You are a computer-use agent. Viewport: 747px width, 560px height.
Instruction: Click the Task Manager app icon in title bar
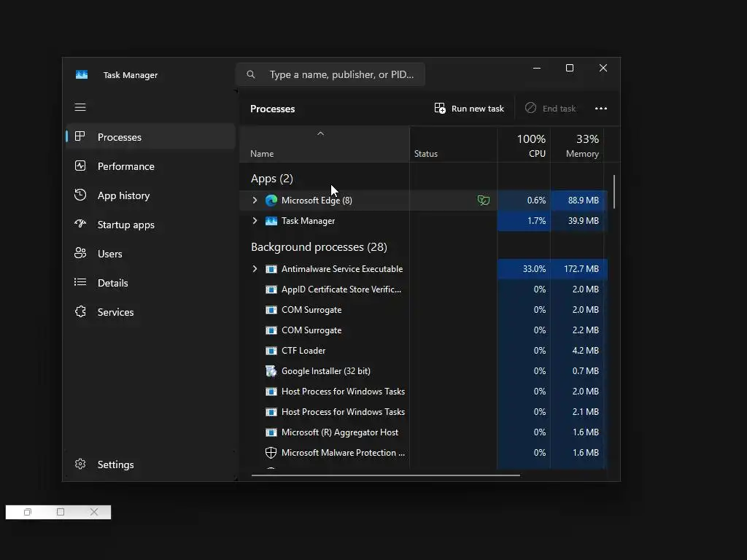[82, 75]
